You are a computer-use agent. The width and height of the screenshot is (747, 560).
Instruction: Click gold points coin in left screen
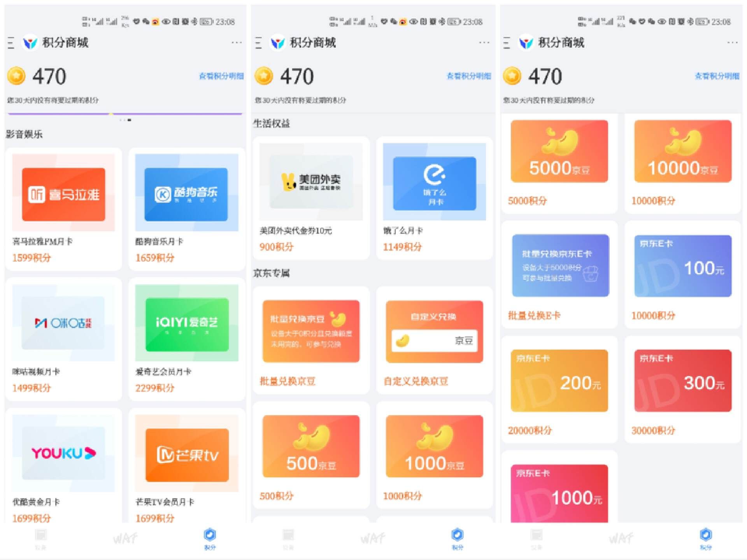point(16,76)
